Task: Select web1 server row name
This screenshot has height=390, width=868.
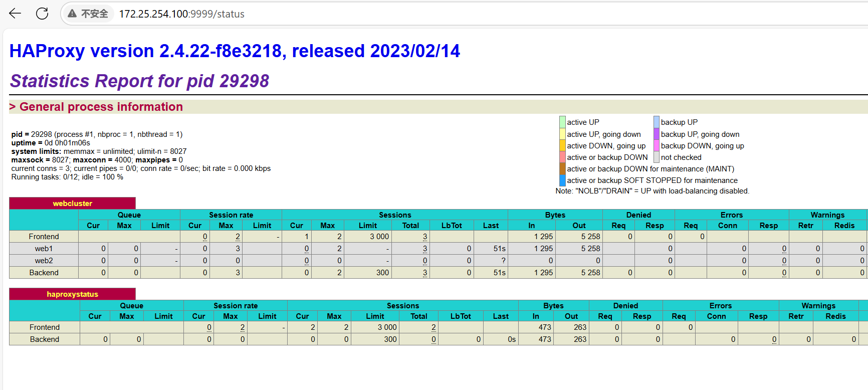Action: tap(44, 248)
